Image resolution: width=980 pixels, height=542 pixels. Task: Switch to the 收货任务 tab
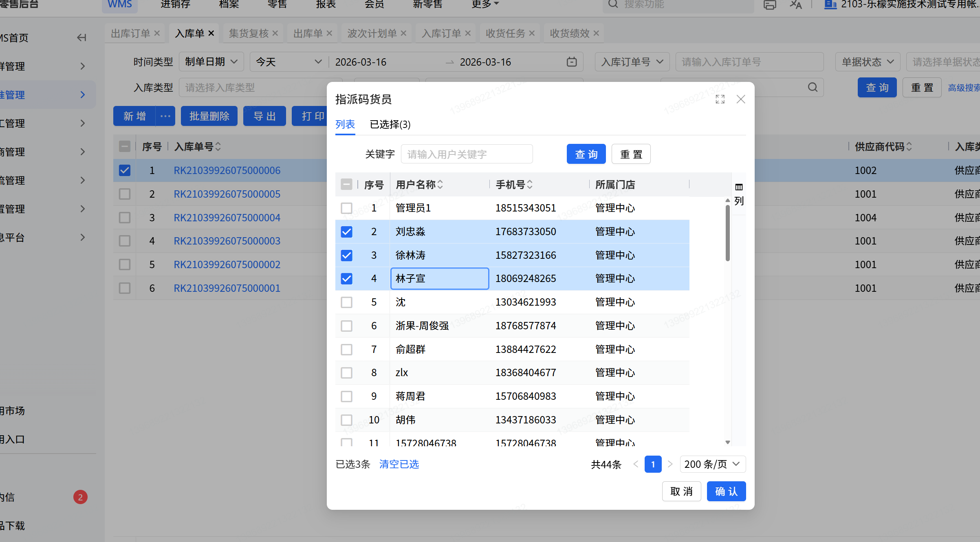pos(505,33)
